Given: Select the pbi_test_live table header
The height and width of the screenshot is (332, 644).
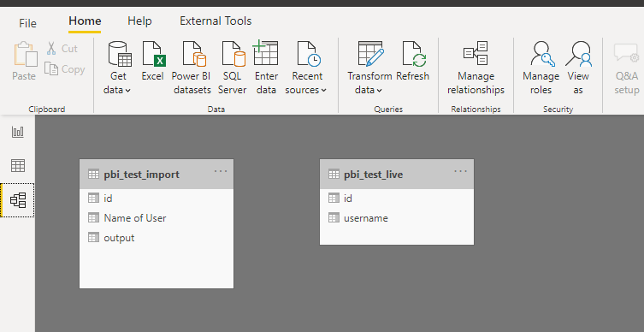Looking at the screenshot, I should pos(397,175).
